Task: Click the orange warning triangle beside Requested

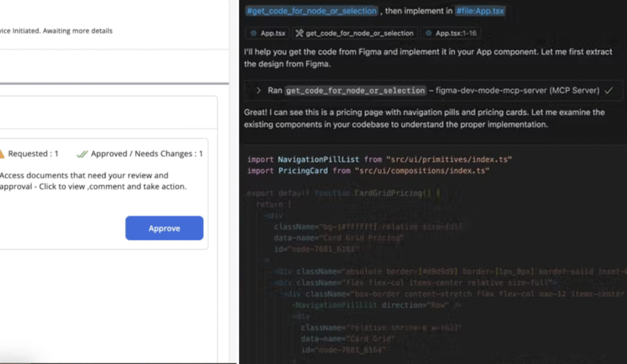Action: click(x=2, y=154)
